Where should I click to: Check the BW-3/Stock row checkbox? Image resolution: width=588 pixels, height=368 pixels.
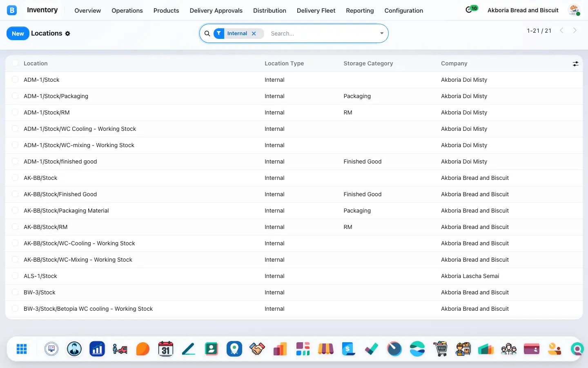click(x=15, y=292)
